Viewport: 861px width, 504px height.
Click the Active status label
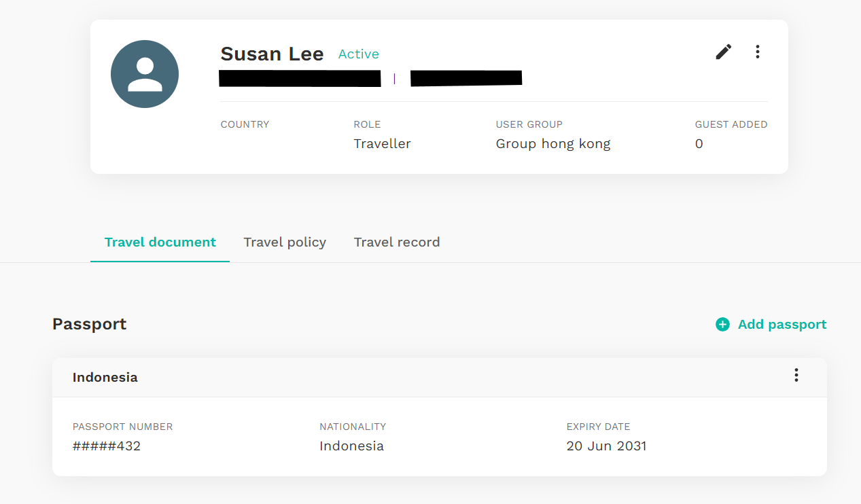click(x=359, y=54)
